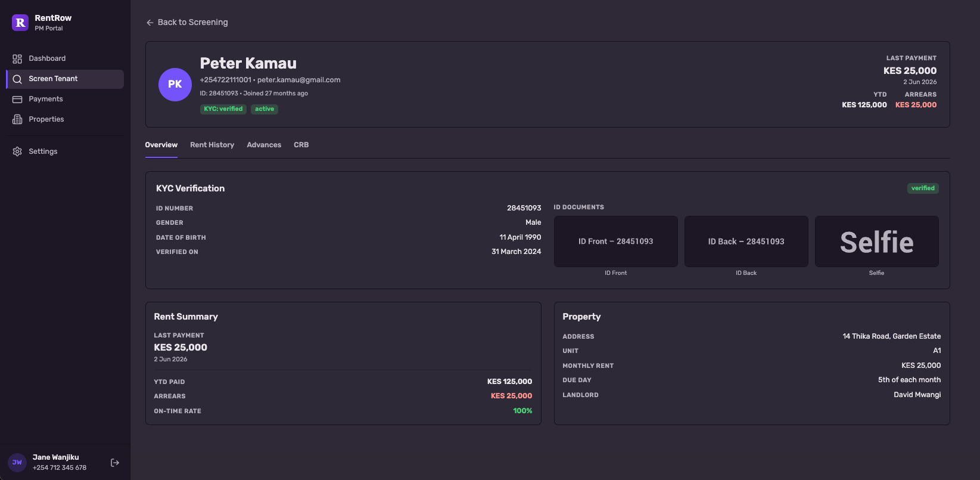Viewport: 980px width, 480px height.
Task: Click the ID number 28451093 value in KYC card
Action: (x=524, y=208)
